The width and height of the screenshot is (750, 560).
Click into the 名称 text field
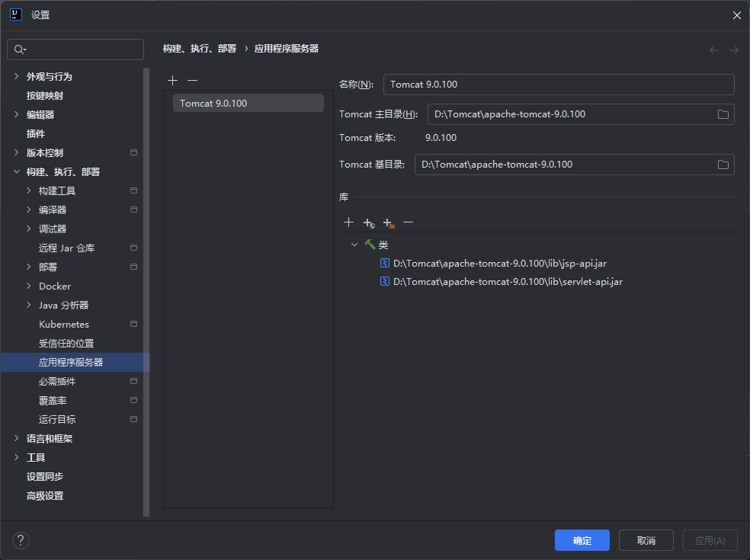click(559, 85)
